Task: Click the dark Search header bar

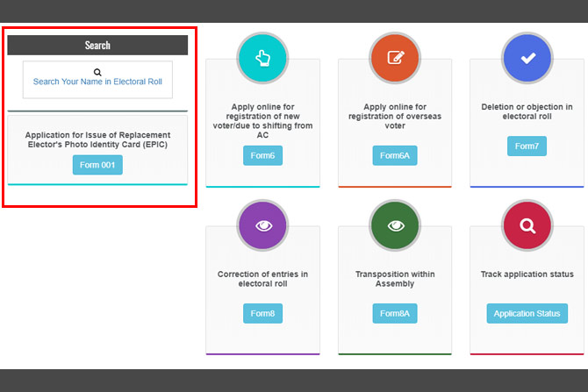Action: 97,45
